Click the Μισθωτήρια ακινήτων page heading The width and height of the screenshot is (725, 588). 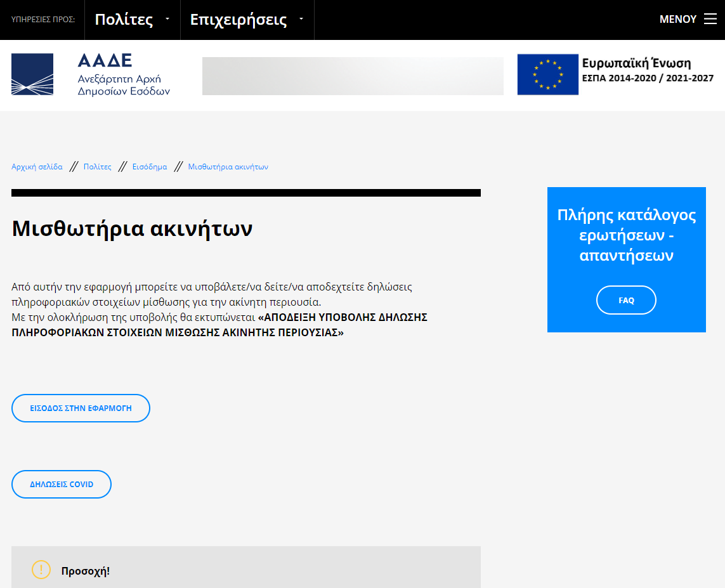pyautogui.click(x=132, y=228)
